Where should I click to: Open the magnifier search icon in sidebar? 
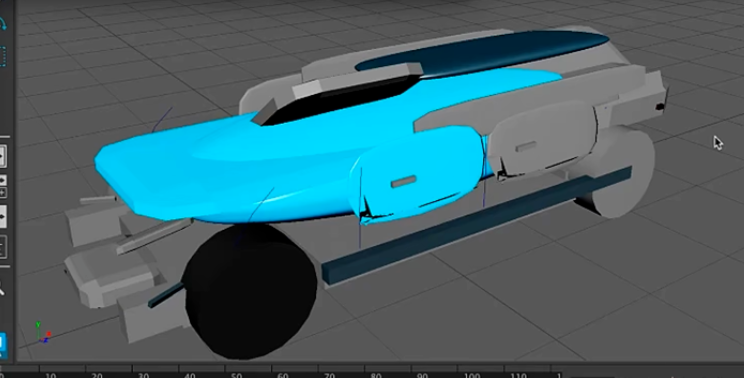[x=2, y=287]
